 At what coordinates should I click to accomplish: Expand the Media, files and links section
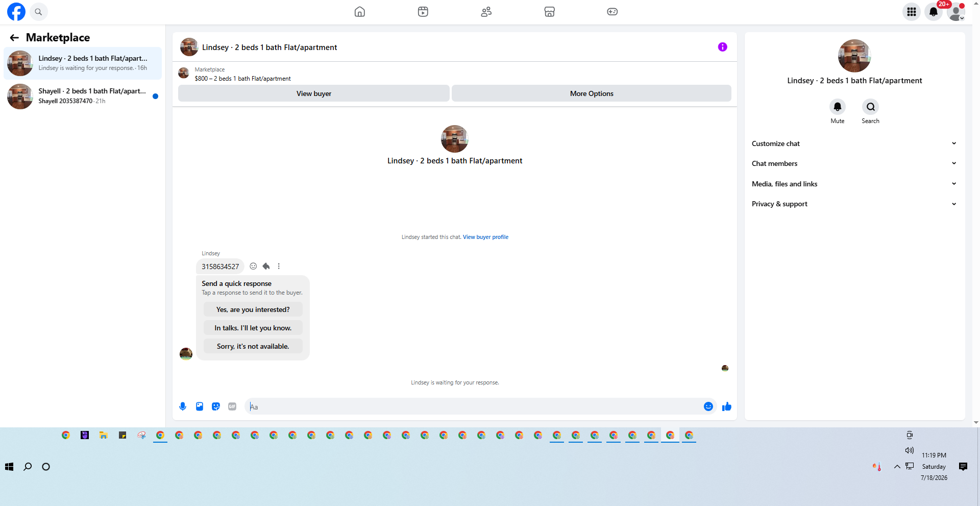click(854, 184)
